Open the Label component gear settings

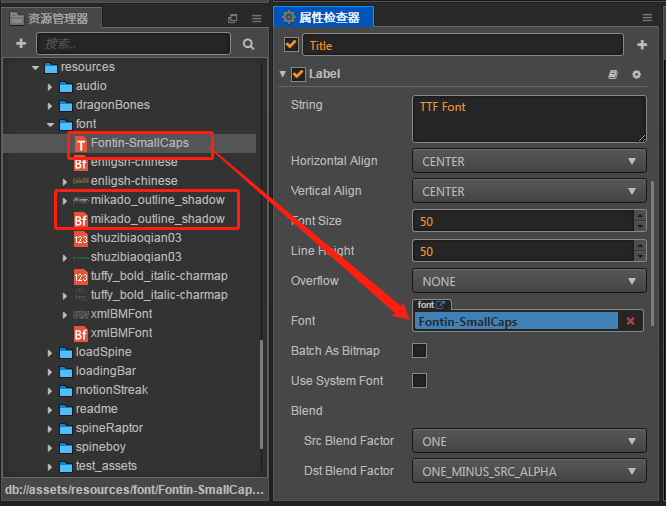click(x=636, y=75)
